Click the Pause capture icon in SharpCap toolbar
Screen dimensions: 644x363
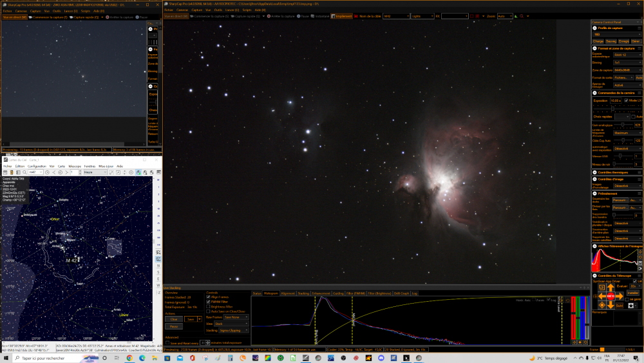pos(299,16)
